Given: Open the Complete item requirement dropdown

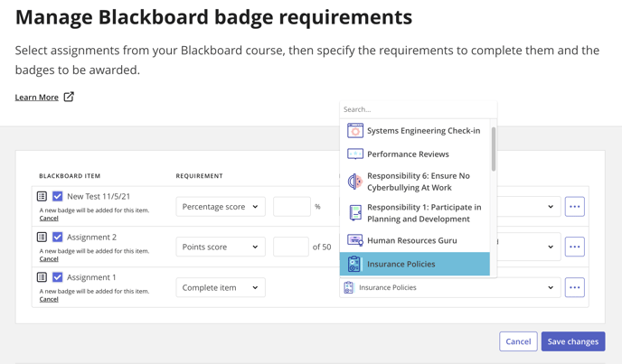Looking at the screenshot, I should 221,287.
